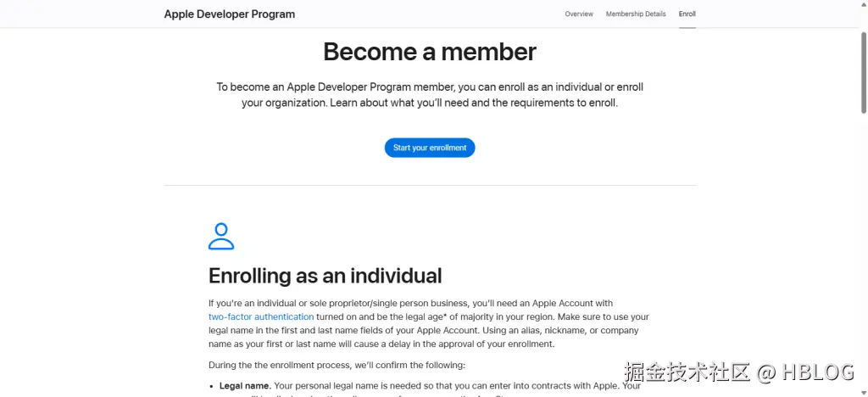Click the scrollbar down arrow
868x397 pixels.
coord(863,391)
